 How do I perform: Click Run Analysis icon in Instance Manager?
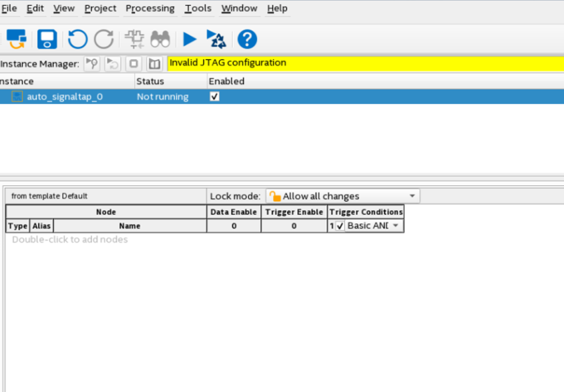click(x=92, y=64)
